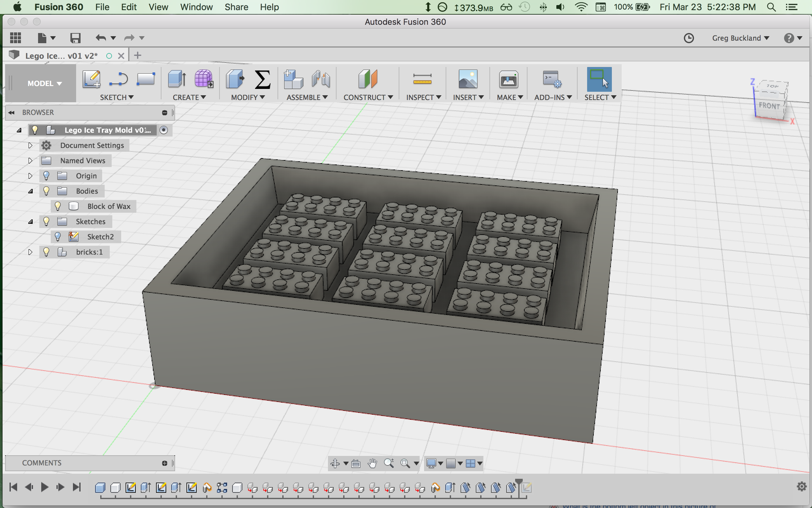The width and height of the screenshot is (812, 508).
Task: Toggle Bodies folder visibility bulb
Action: coord(46,191)
